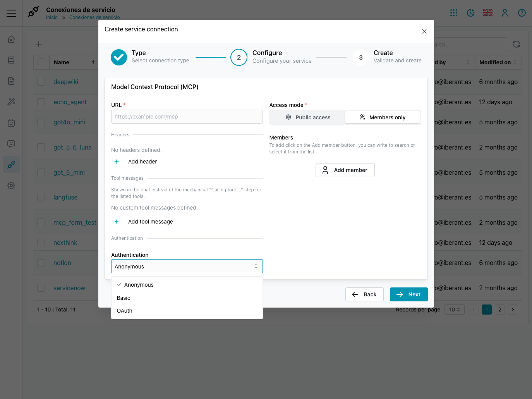
Task: Check the nexthink row checkbox
Action: click(41, 242)
